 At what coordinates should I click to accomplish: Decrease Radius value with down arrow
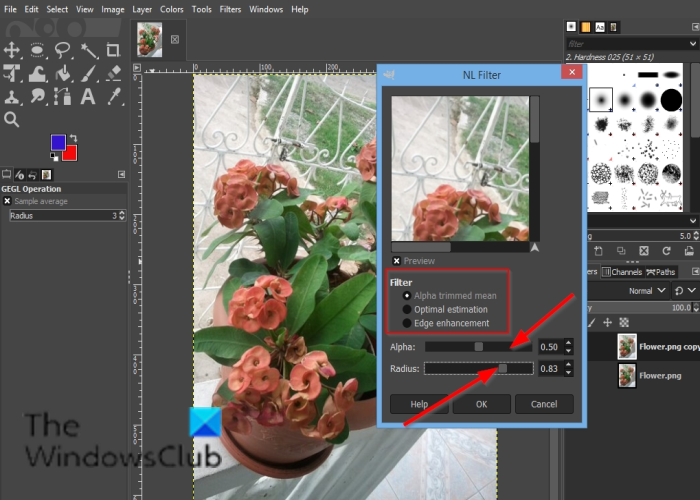tap(568, 372)
